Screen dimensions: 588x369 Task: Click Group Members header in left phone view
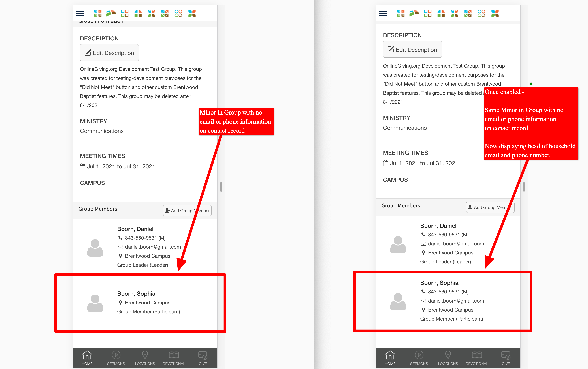(98, 209)
